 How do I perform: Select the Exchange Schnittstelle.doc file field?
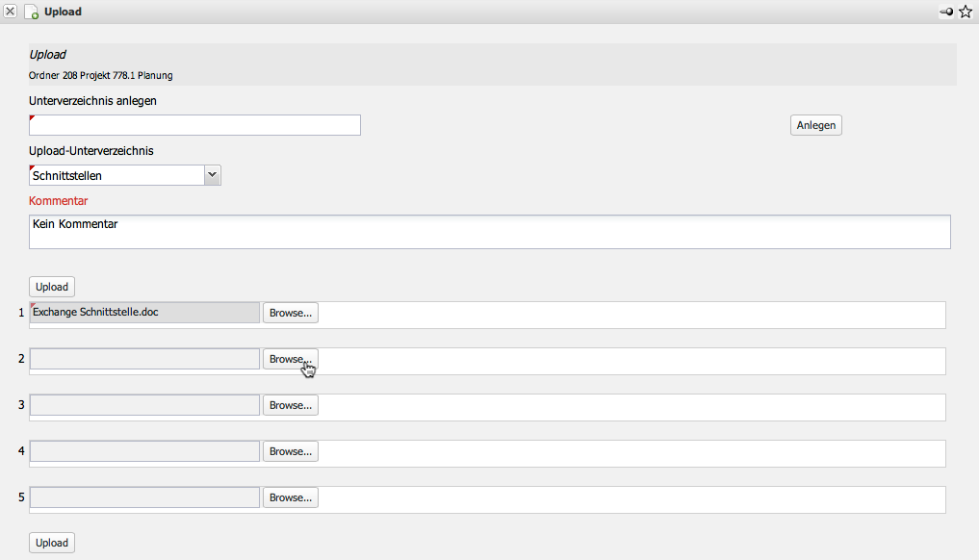click(x=144, y=313)
